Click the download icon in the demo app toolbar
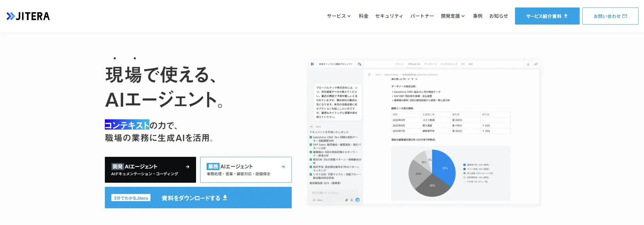Screen dimensions: 644x225 coord(528,64)
